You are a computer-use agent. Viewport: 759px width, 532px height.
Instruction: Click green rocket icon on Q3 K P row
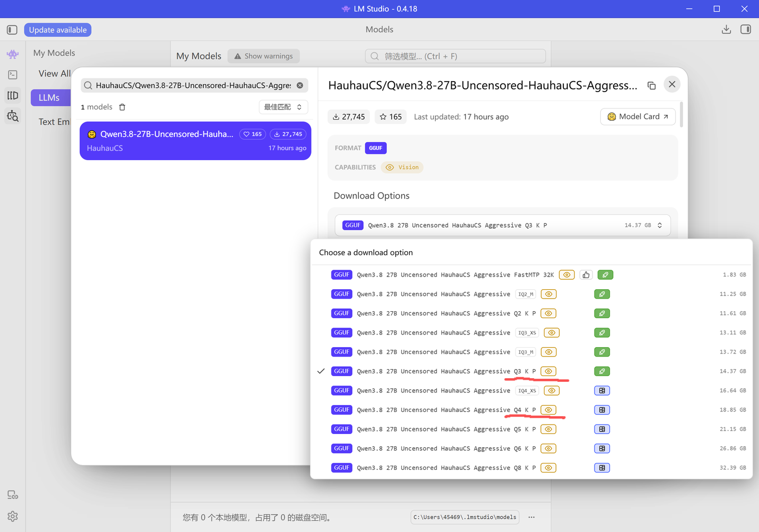(x=602, y=371)
